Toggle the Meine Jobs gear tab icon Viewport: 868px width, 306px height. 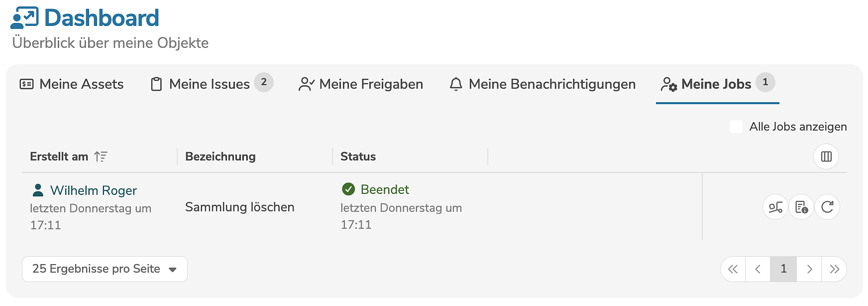click(668, 84)
